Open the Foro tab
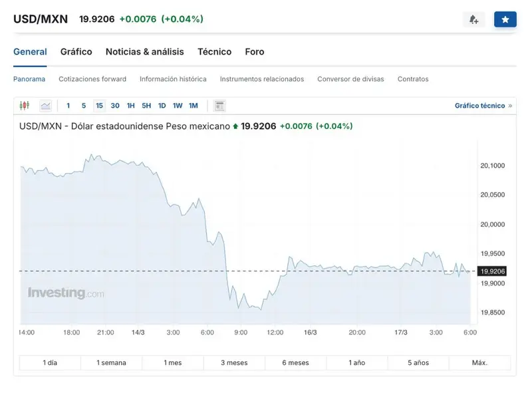Viewport: 532px width, 399px height. [x=254, y=51]
